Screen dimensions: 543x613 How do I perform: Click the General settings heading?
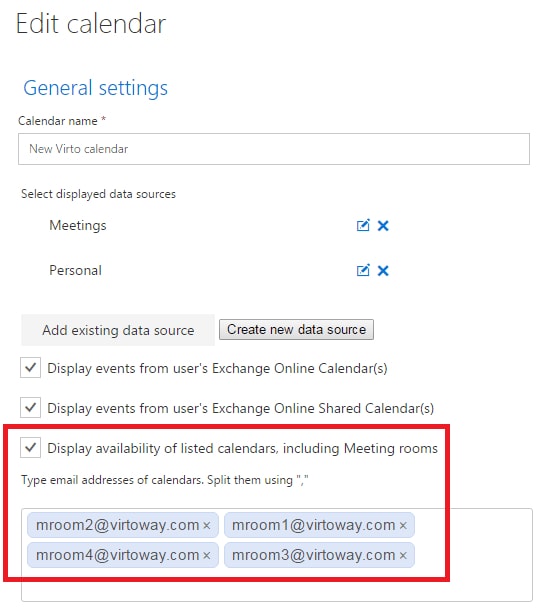(95, 88)
